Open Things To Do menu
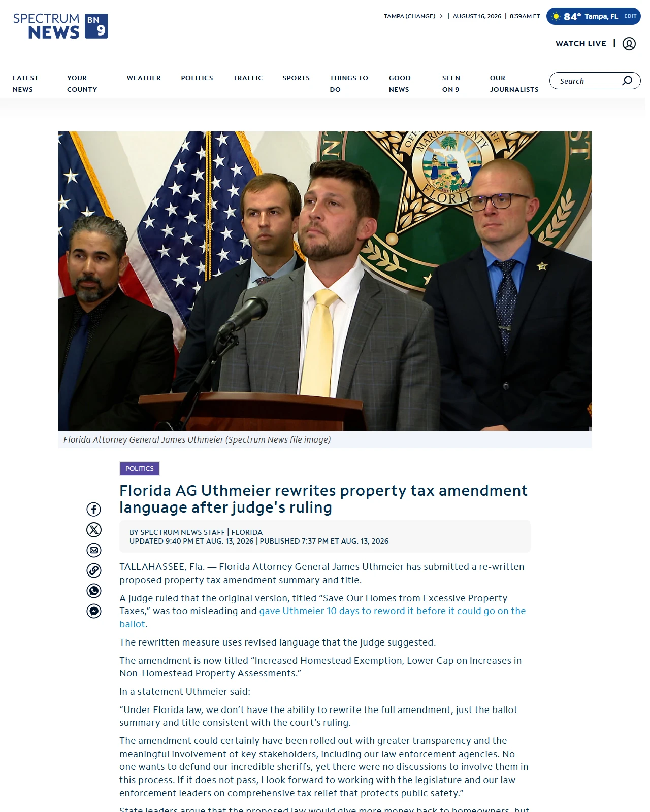 (x=349, y=84)
